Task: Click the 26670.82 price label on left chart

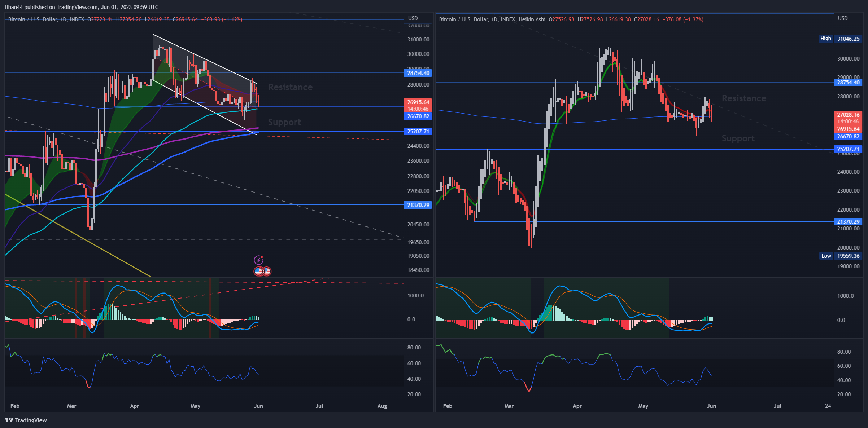Action: 418,116
